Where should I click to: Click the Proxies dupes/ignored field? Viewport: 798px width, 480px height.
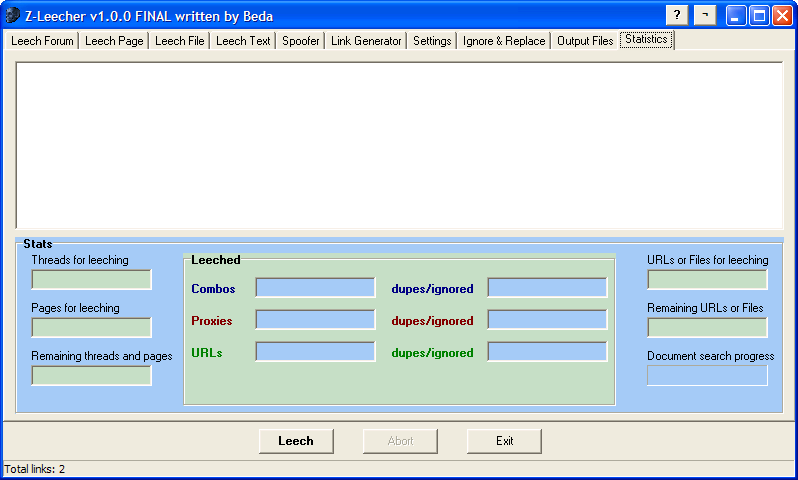point(547,320)
